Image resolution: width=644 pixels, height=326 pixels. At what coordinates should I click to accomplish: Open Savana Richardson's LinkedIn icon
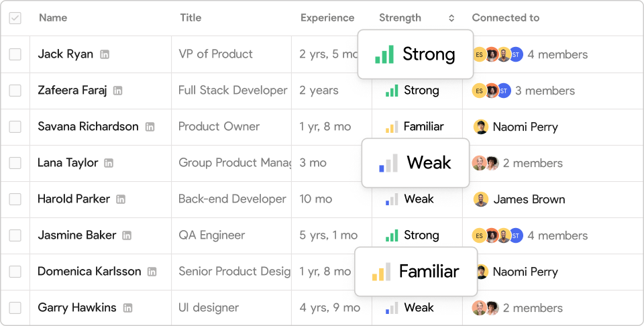[x=150, y=127]
